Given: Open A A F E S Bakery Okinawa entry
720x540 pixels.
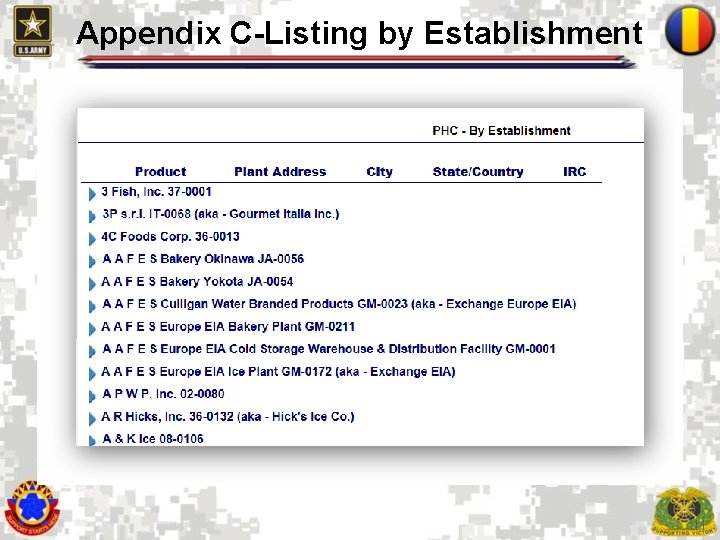Looking at the screenshot, I should 203,259.
